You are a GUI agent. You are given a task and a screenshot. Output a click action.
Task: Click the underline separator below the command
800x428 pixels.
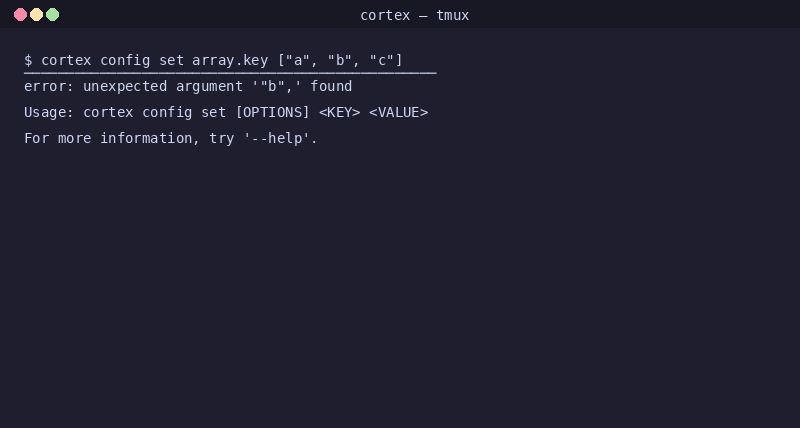230,73
